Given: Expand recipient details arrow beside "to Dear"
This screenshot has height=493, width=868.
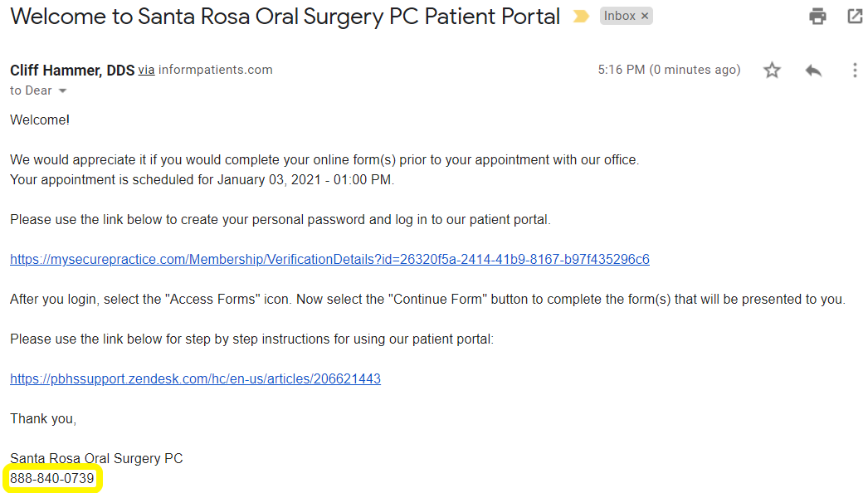Looking at the screenshot, I should point(62,90).
